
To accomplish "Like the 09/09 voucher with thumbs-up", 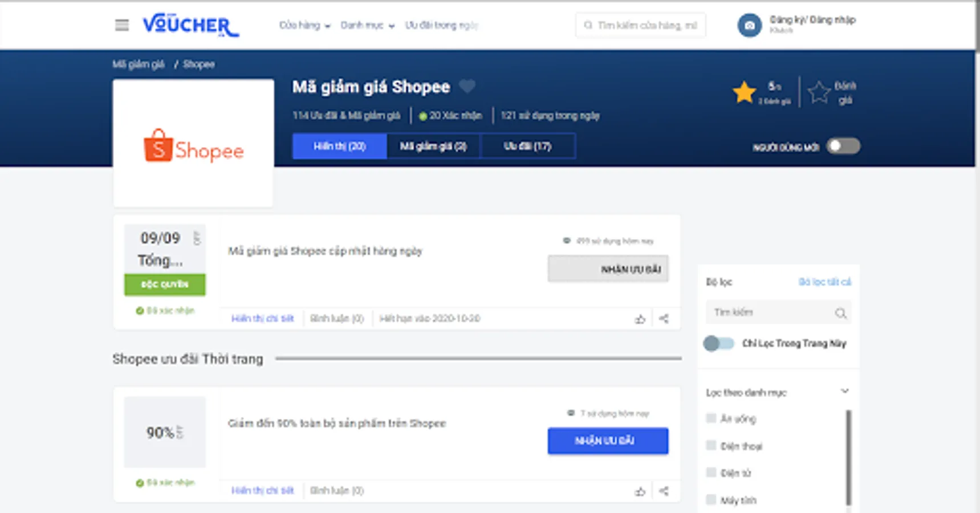I will tap(640, 319).
